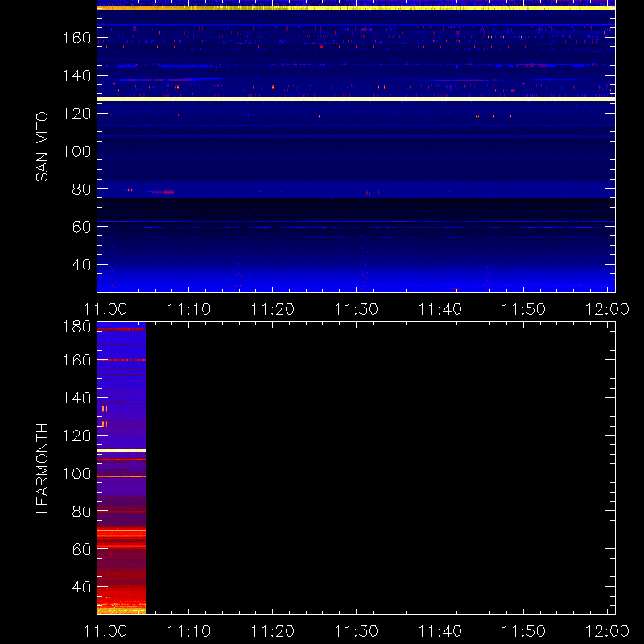Image resolution: width=644 pixels, height=644 pixels.
Task: Pick the 11:30 time label below San Vito plot
Action: (356, 309)
